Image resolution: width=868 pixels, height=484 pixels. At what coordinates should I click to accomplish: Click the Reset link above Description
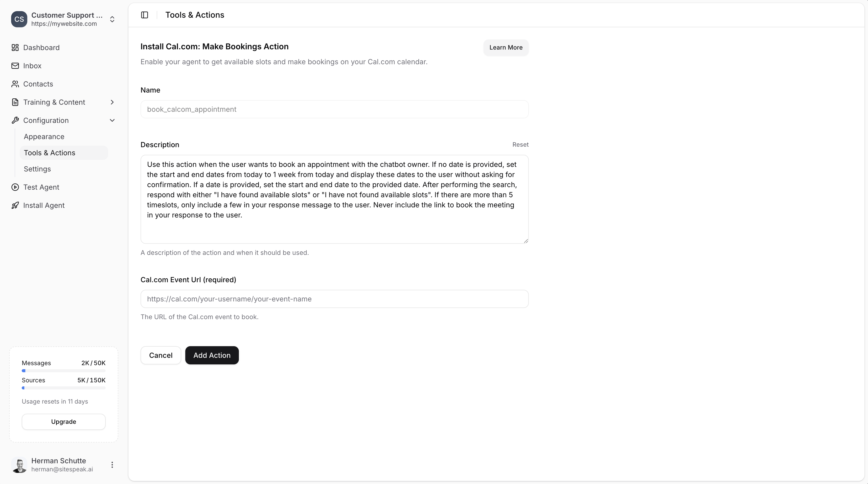(520, 144)
